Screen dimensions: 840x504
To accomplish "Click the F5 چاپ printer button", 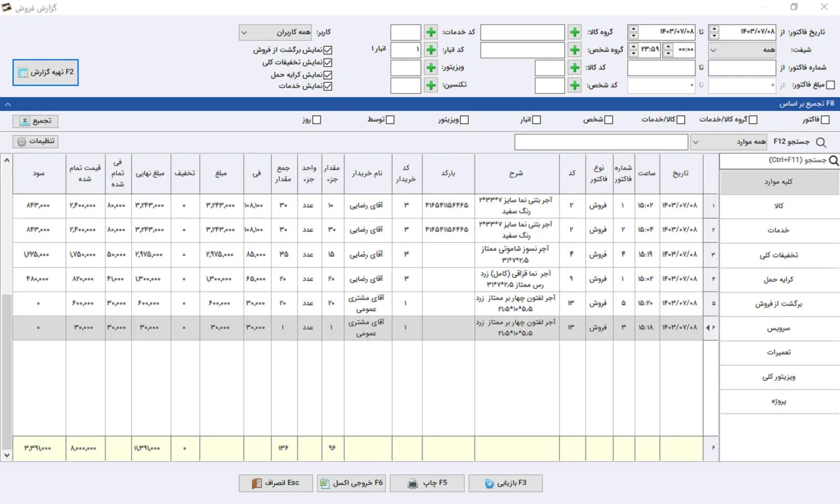I will [427, 483].
